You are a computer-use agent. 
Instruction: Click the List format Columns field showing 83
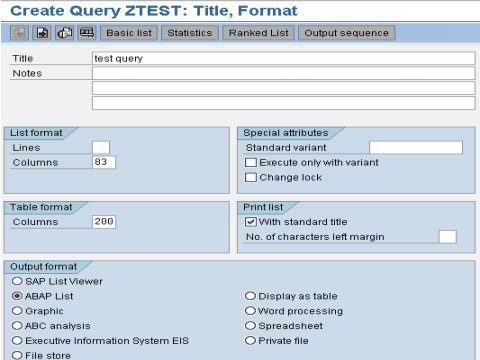point(104,162)
